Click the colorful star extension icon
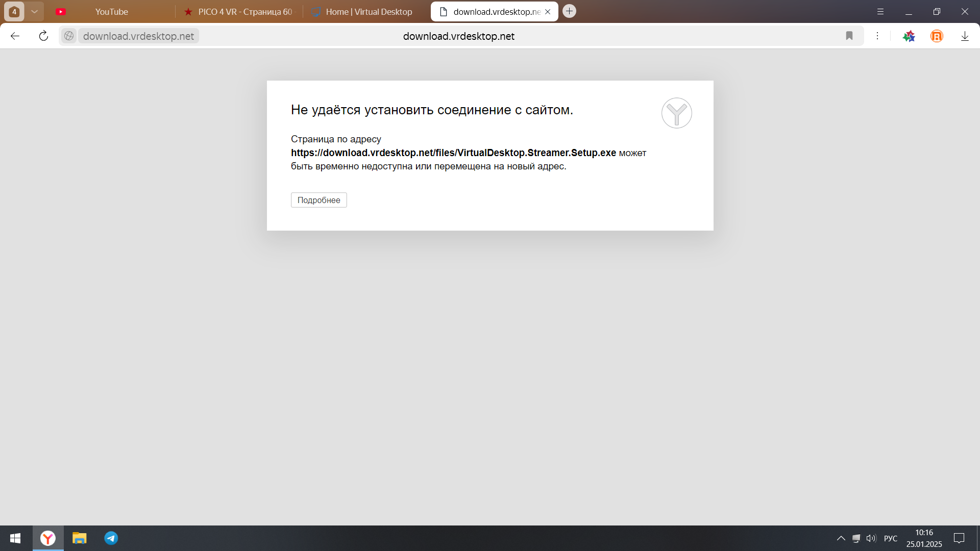Screen dimensions: 980x551 pos(909,36)
